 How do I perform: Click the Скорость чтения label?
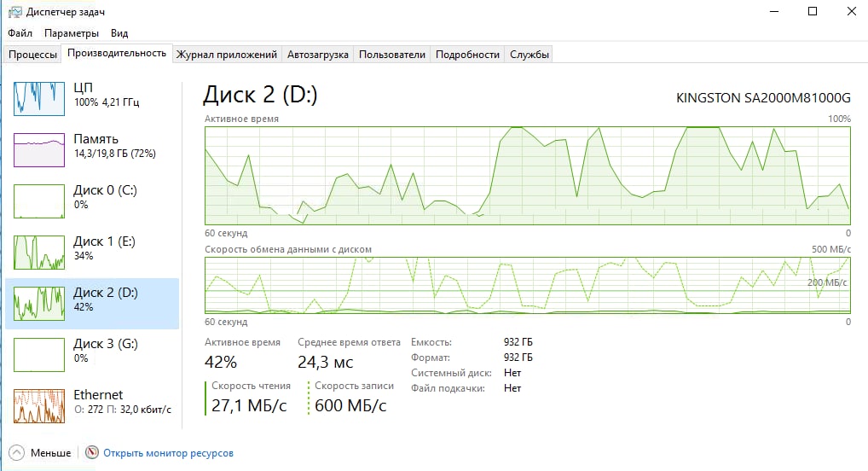coord(251,386)
